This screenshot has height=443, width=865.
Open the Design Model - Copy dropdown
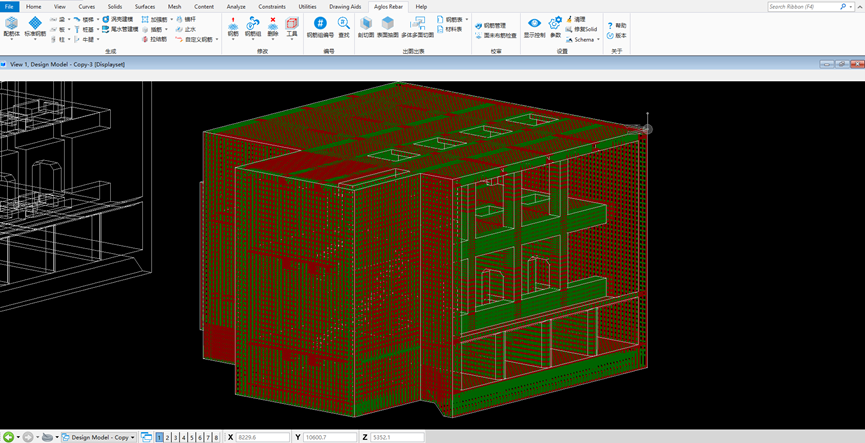[x=100, y=437]
